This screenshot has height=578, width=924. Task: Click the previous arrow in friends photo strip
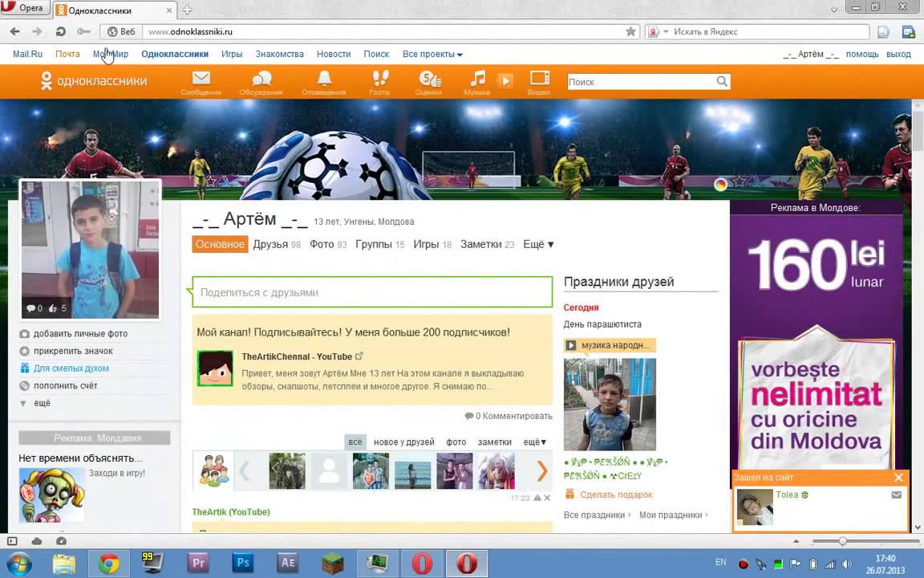244,470
